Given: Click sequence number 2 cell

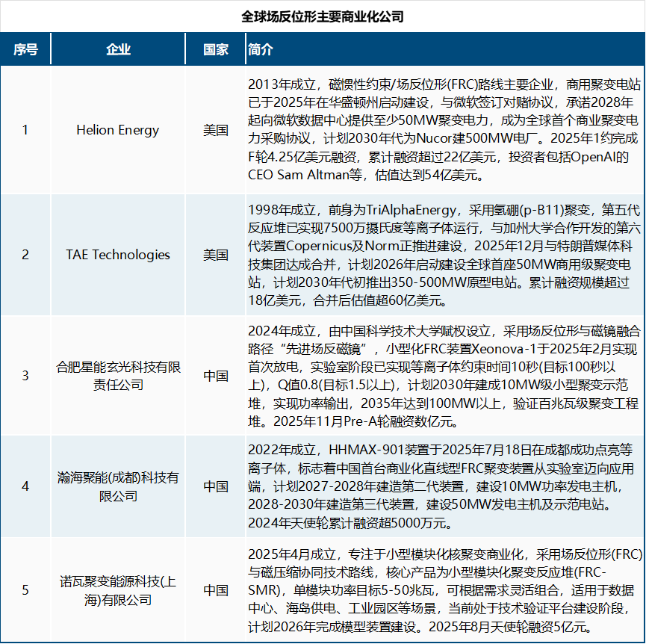Looking at the screenshot, I should 25,255.
